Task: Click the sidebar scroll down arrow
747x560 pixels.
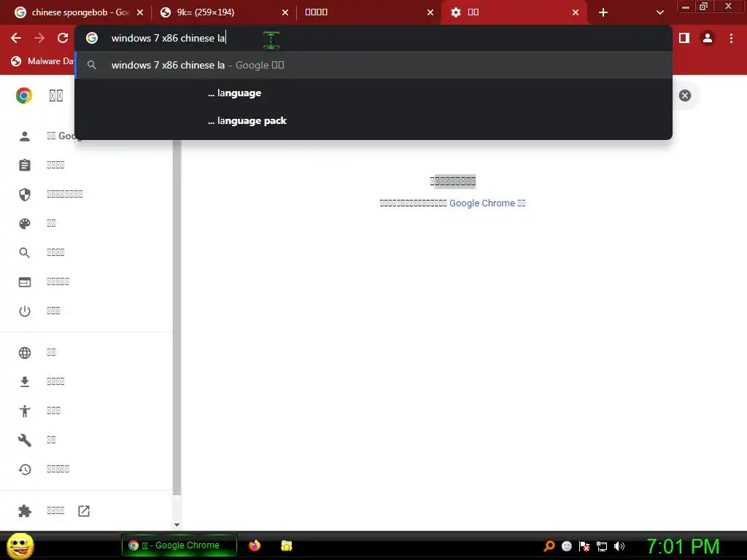Action: click(177, 525)
